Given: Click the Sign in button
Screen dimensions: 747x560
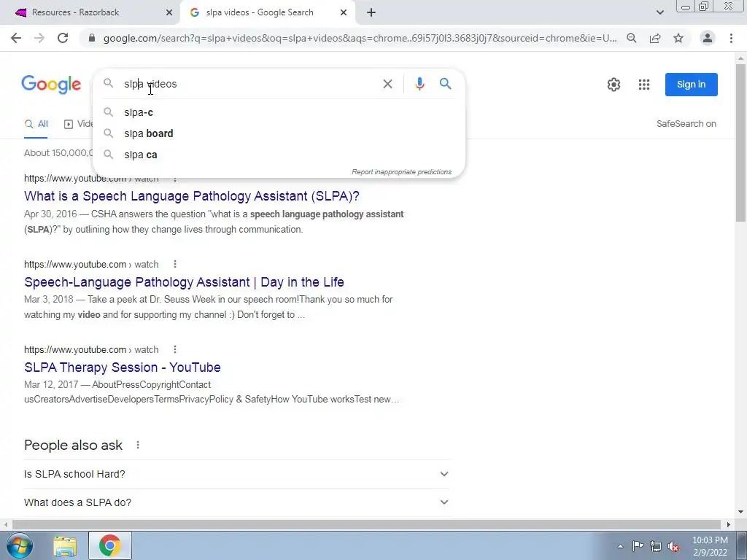Looking at the screenshot, I should (692, 85).
